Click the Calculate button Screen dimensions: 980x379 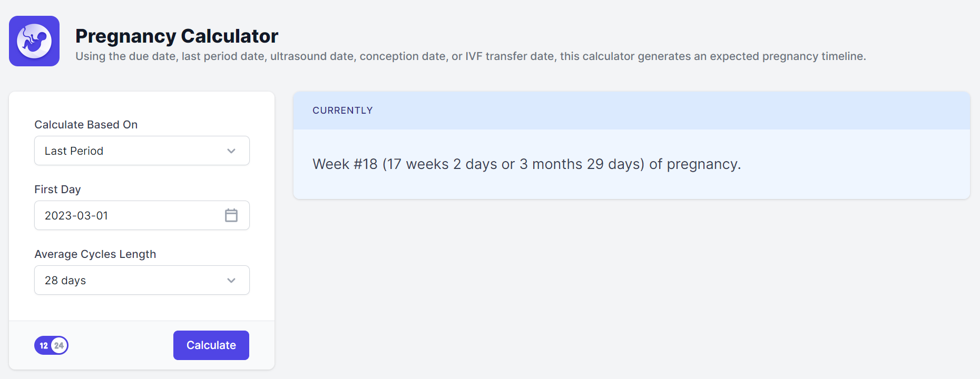(211, 345)
